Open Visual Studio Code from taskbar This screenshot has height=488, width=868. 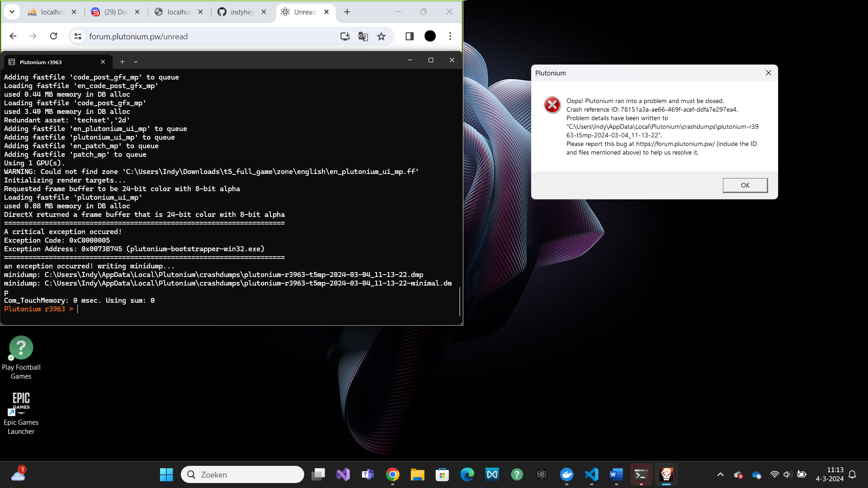click(x=591, y=474)
